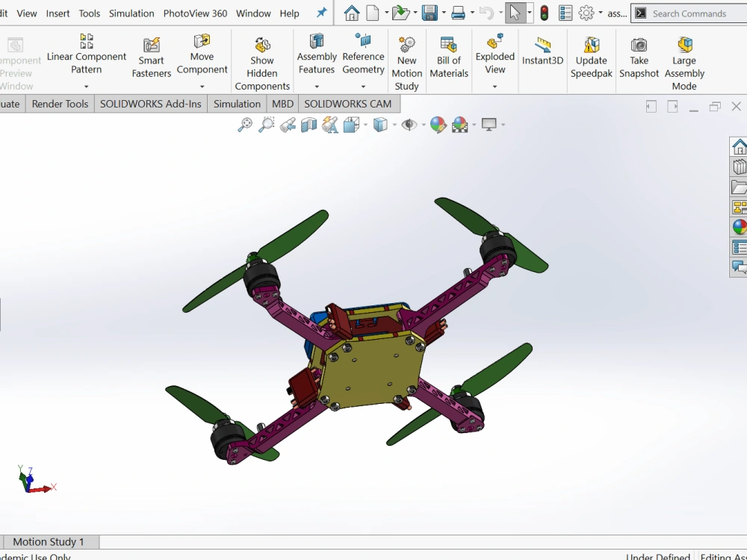Click Update Speedpak

(591, 58)
